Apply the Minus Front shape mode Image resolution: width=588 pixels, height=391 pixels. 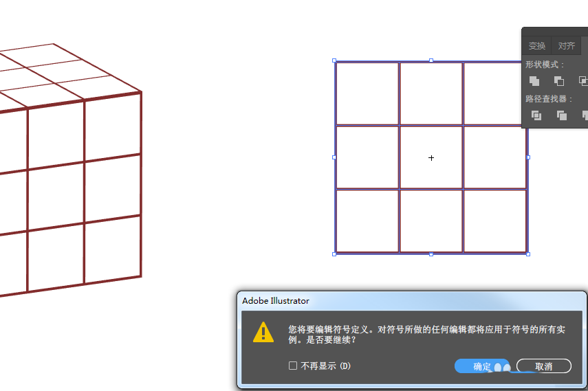pyautogui.click(x=558, y=81)
